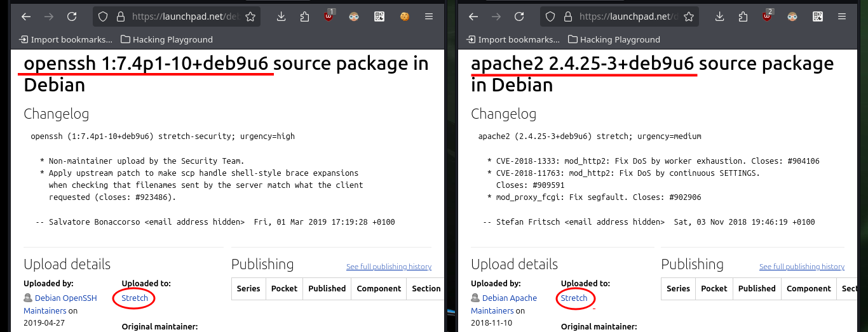Open extensions puzzle icon in left window
This screenshot has height=332, width=868.
coord(304,17)
